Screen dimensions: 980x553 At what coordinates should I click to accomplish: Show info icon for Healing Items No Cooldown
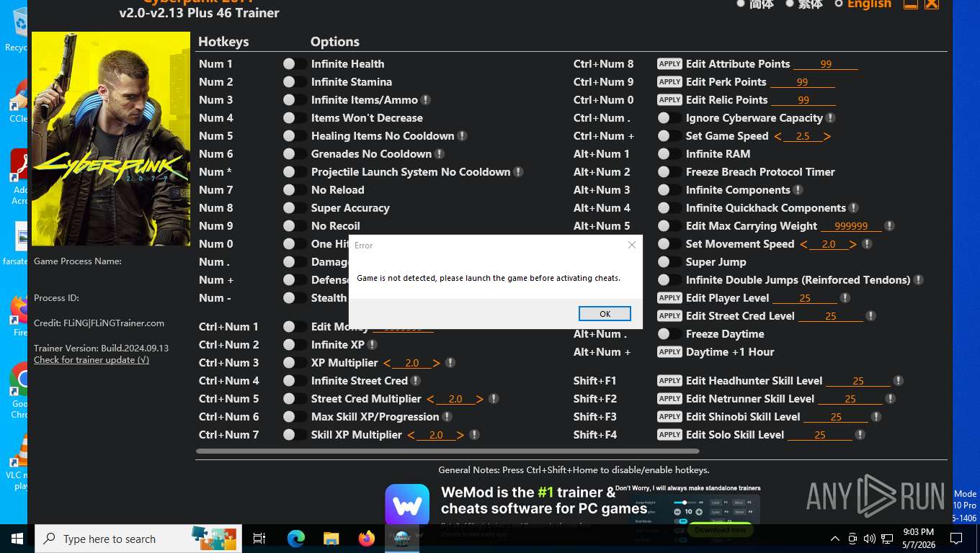tap(463, 136)
